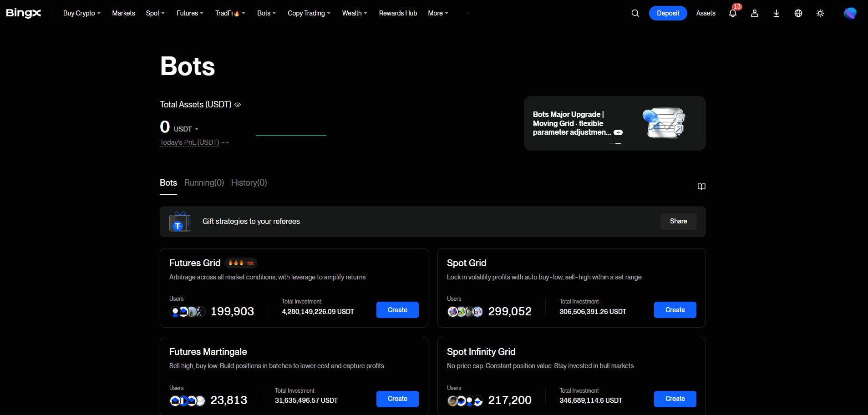Click the Share button

pyautogui.click(x=678, y=222)
